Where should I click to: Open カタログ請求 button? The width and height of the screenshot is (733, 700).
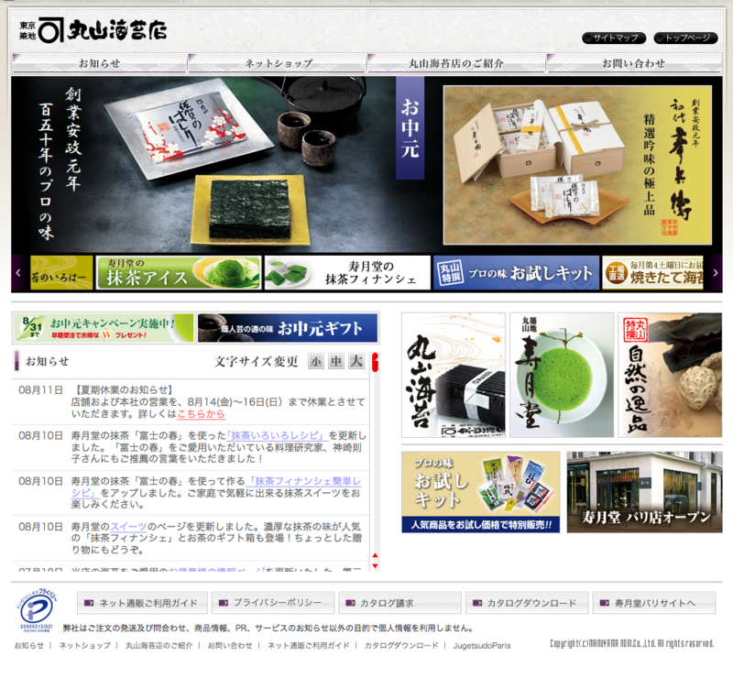399,603
